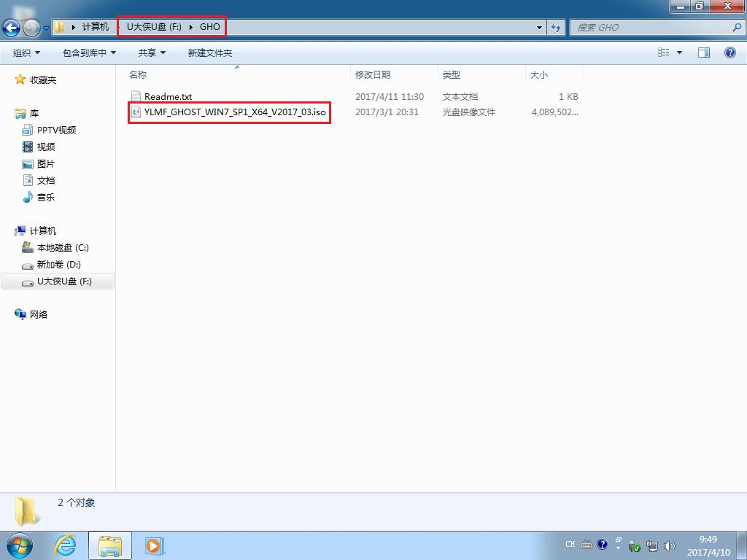Navigate back using the back arrow
Screen dimensions: 747x560
pos(11,28)
